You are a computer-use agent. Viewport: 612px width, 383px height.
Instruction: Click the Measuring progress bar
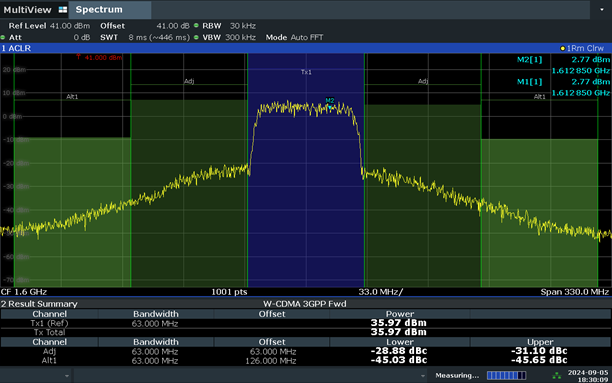(x=506, y=376)
